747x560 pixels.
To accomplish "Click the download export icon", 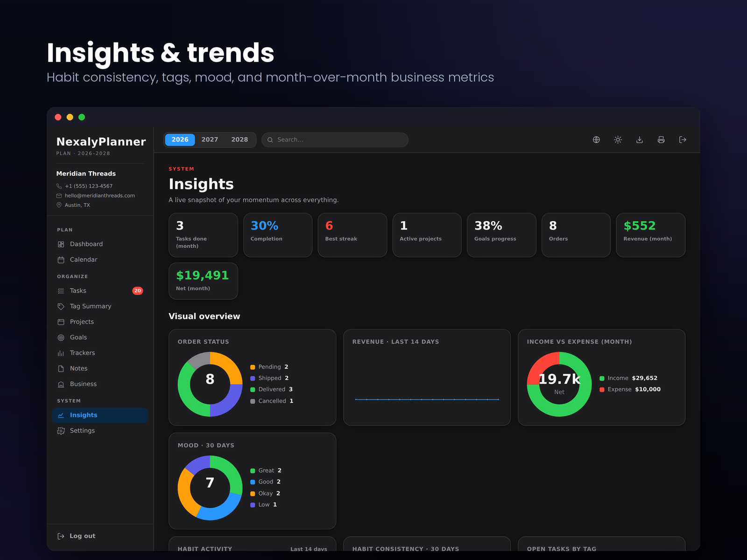I will point(640,140).
